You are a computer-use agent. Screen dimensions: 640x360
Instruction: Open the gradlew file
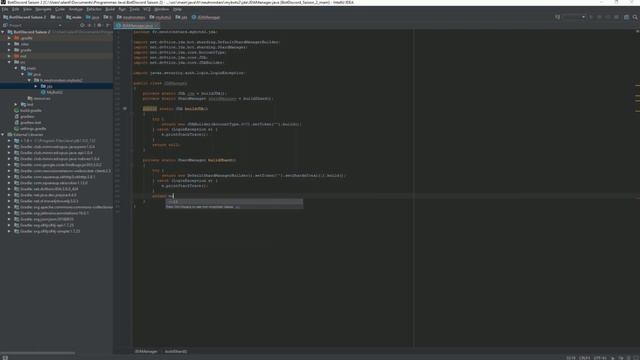click(x=27, y=116)
